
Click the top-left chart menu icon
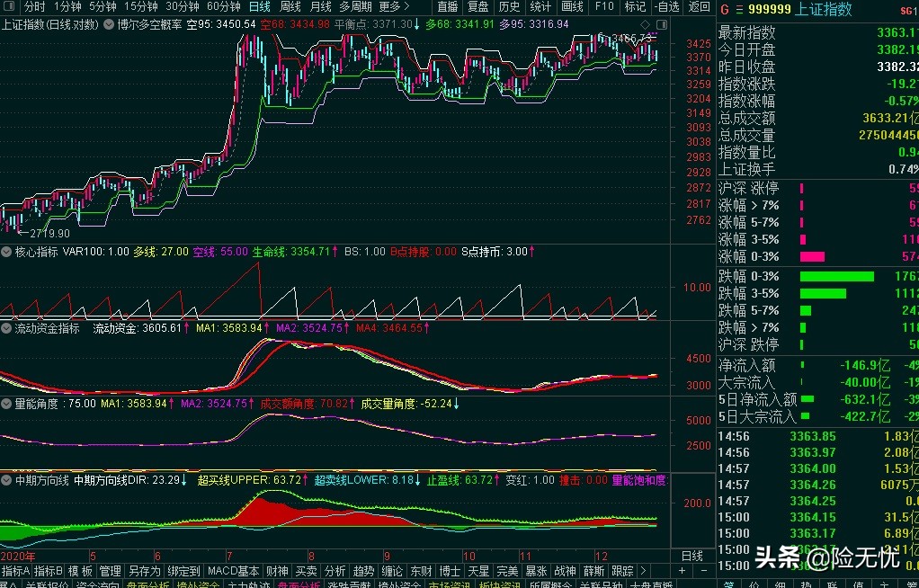(9, 6)
